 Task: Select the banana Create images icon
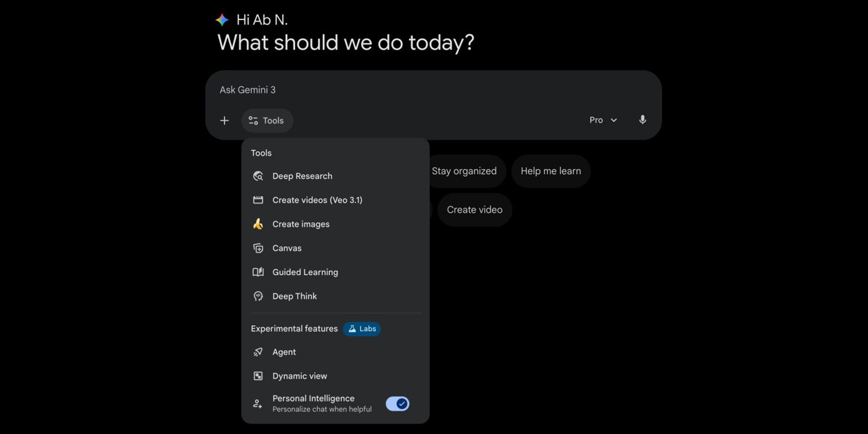tap(258, 224)
